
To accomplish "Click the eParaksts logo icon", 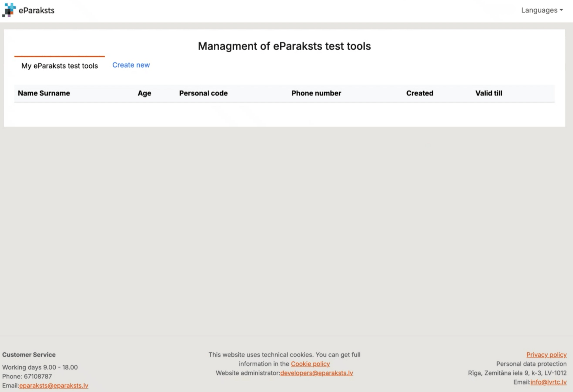I will click(9, 10).
